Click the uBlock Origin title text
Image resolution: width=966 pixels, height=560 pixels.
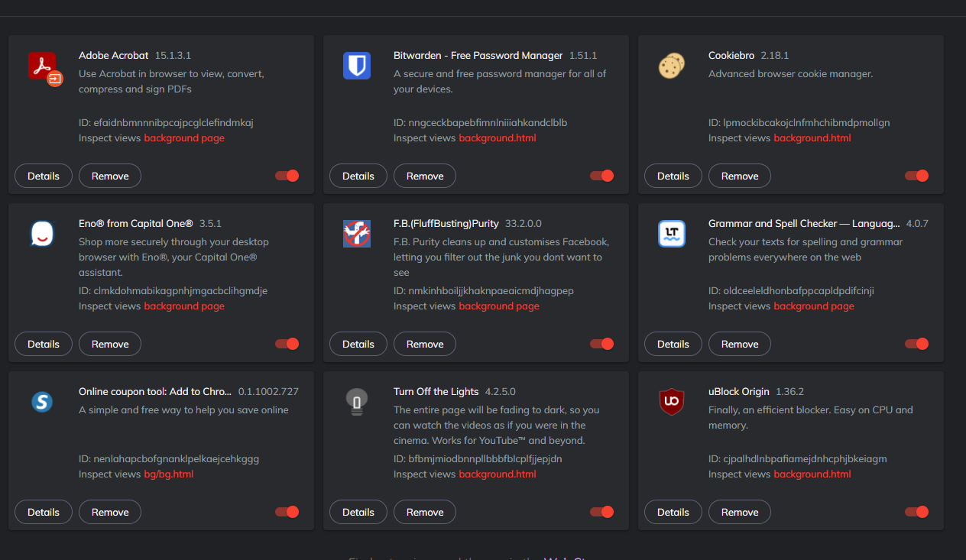coord(739,392)
